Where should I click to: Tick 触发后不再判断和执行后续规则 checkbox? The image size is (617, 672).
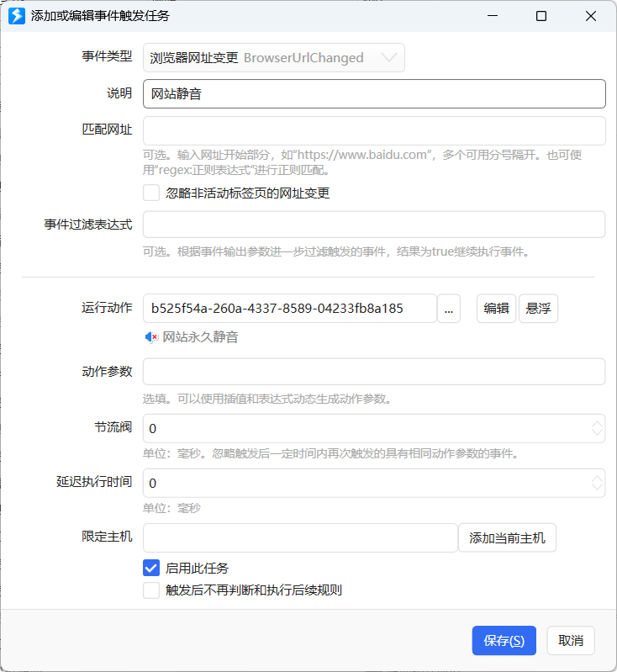pyautogui.click(x=151, y=590)
